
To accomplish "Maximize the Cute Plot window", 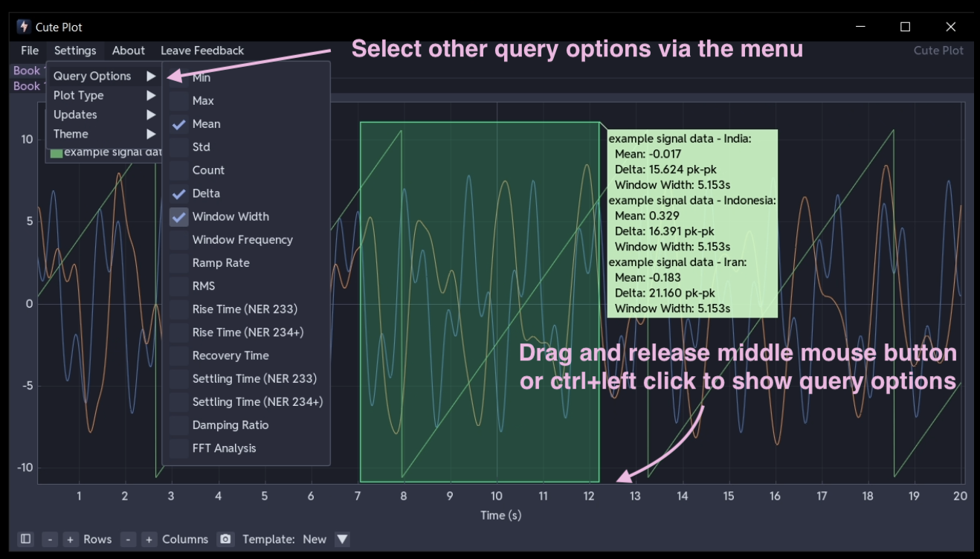I will point(905,27).
